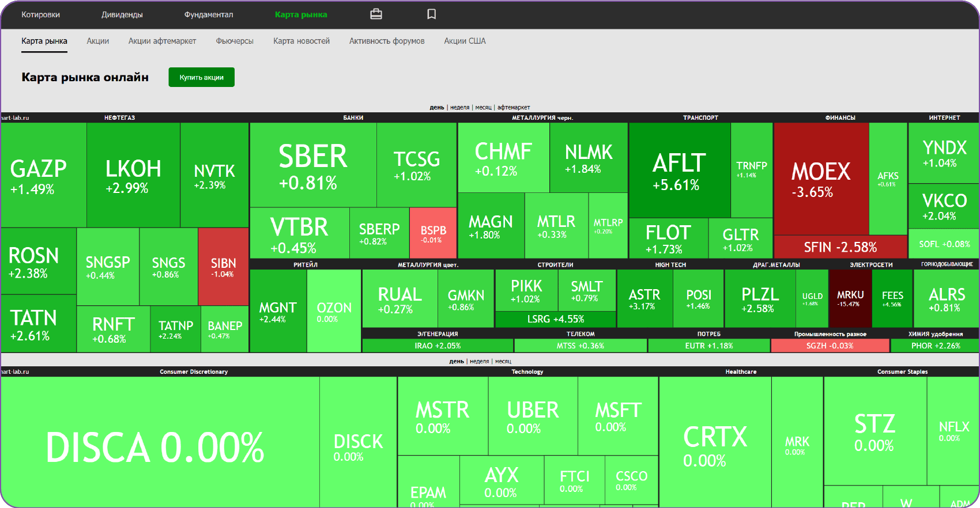Click the SNGSP +0.44% tile
This screenshot has width=980, height=508.
click(x=108, y=267)
